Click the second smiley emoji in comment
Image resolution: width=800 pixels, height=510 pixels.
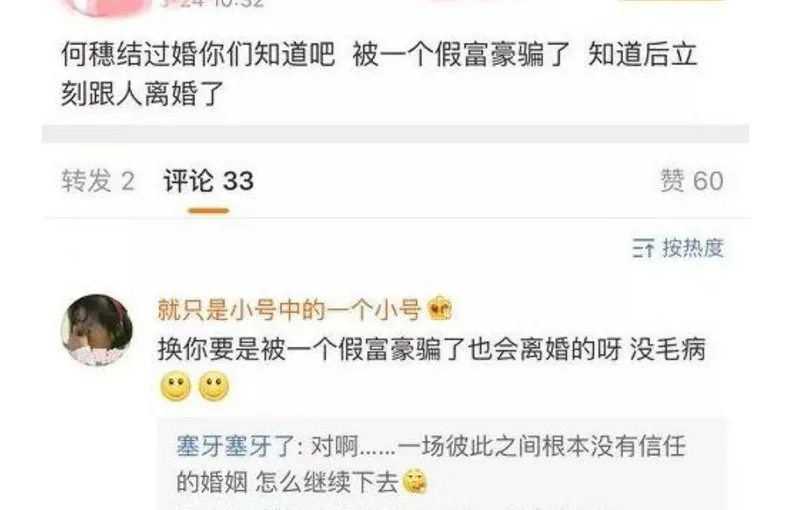(x=214, y=386)
